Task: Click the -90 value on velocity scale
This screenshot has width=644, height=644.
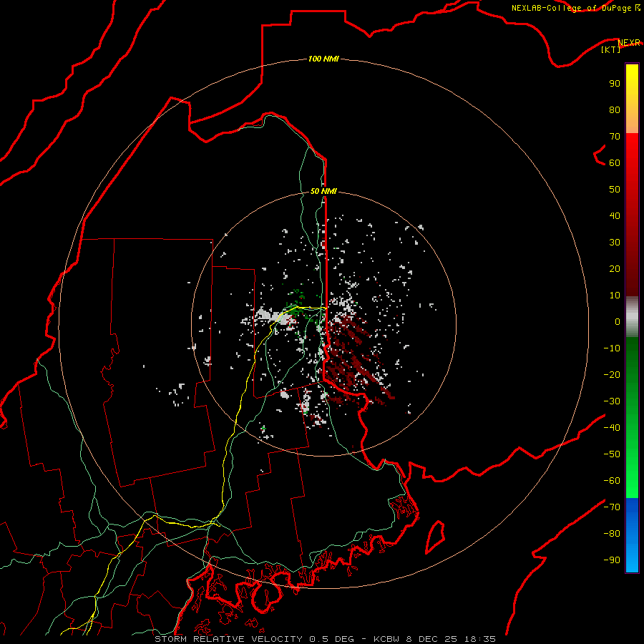Action: point(612,560)
